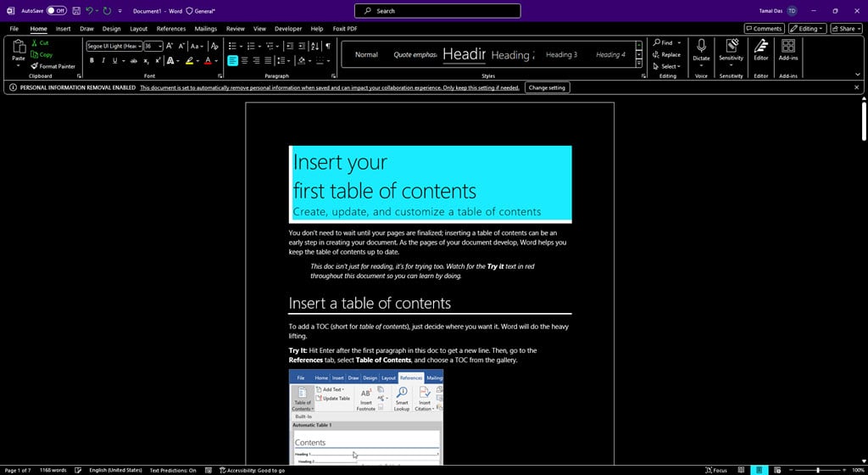Viewport: 868px width, 475px height.
Task: Collapse the ribbon with the chevron
Action: (x=858, y=75)
